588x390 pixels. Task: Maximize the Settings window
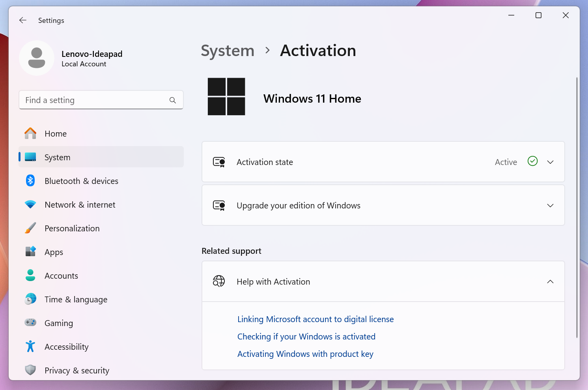click(538, 15)
